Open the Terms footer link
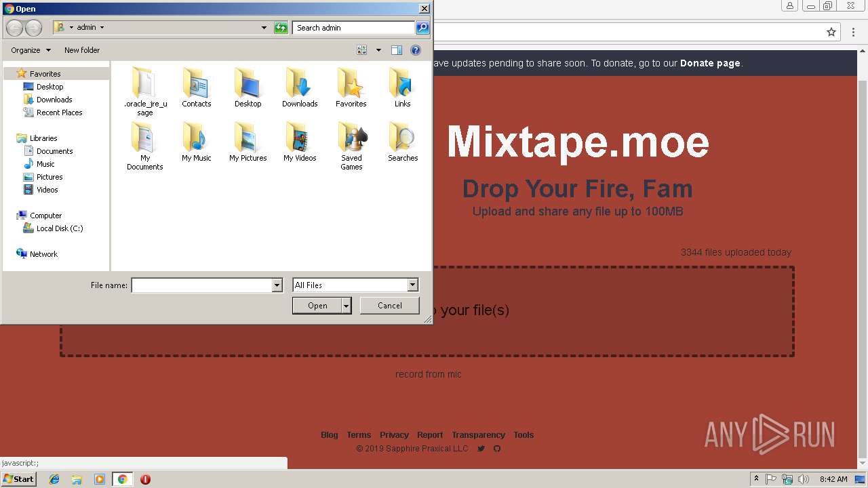 (x=359, y=435)
